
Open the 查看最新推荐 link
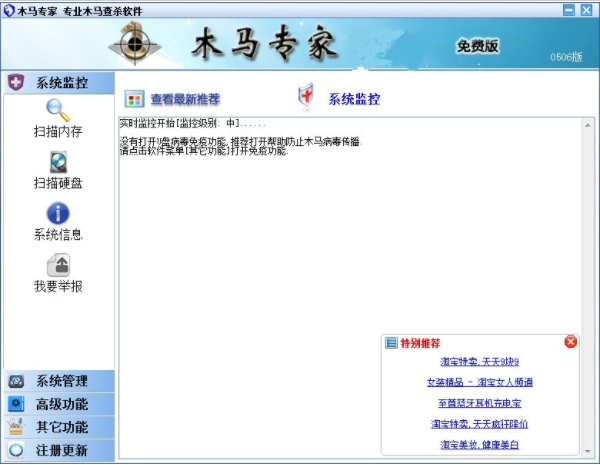pos(185,99)
